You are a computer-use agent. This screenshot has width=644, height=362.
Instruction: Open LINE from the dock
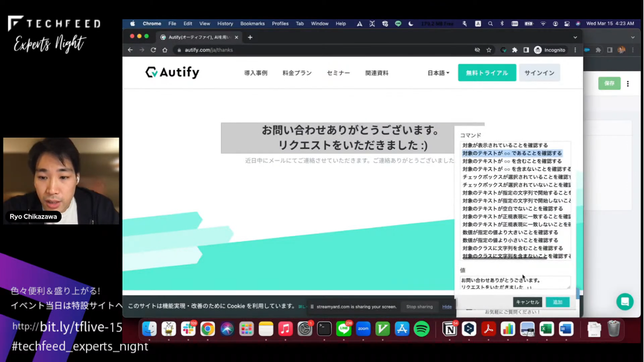(x=344, y=329)
